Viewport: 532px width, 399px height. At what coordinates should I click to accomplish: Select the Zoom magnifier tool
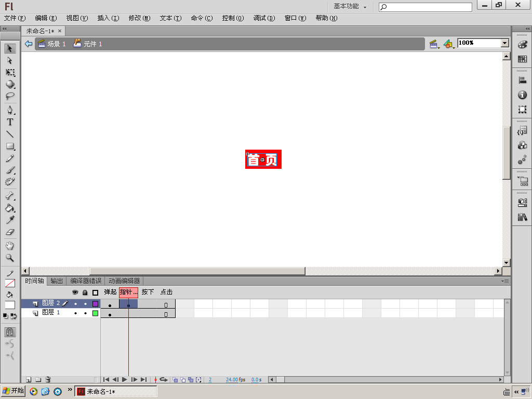pos(10,258)
